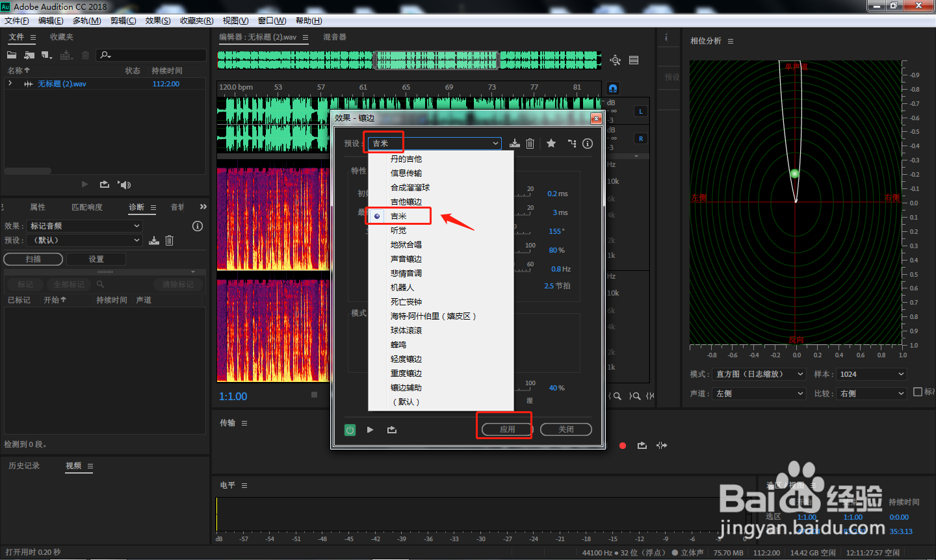Toggle loop icon in the Flanger dialog
Screen dimensions: 936x560
pos(392,429)
